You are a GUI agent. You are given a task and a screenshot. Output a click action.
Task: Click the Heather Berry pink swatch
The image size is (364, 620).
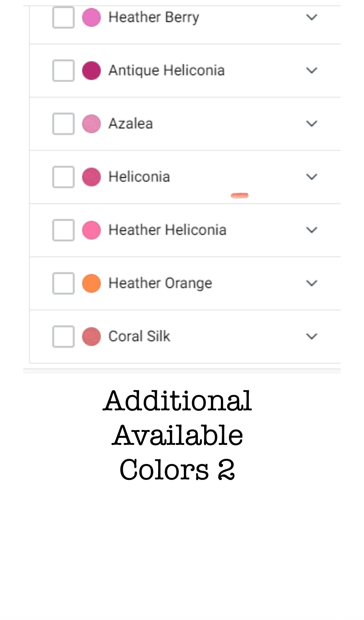pyautogui.click(x=91, y=17)
